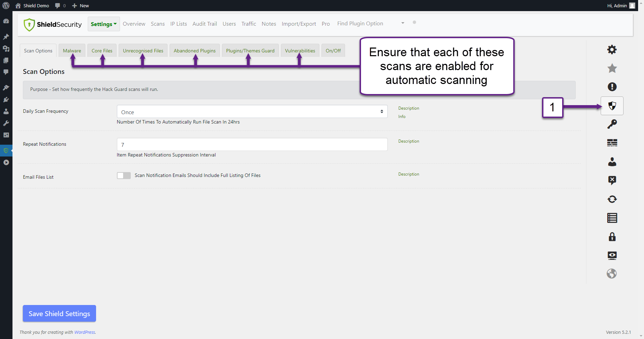Click the Repeat Notifications input field
This screenshot has width=644, height=339.
tap(252, 144)
